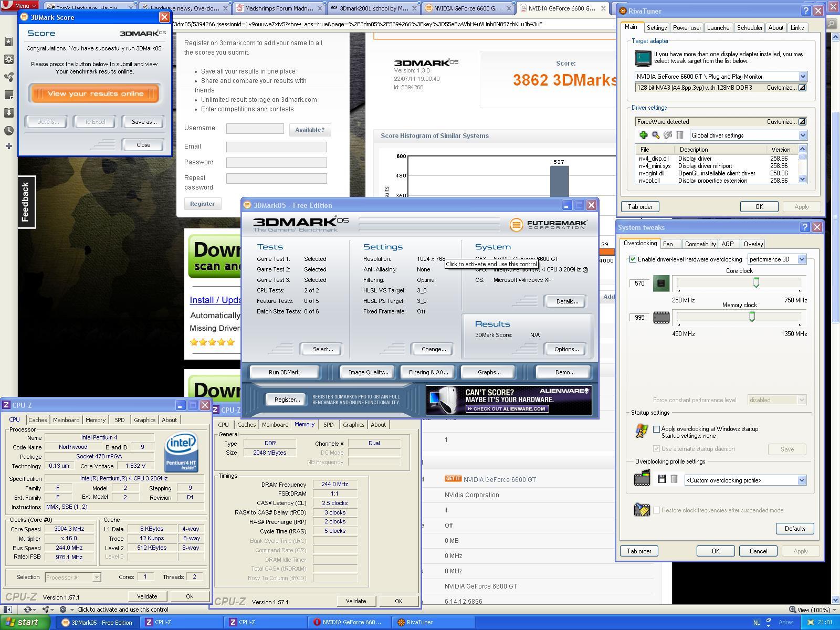This screenshot has height=630, width=840.
Task: Click the System tweaks help question mark button
Action: pyautogui.click(x=805, y=227)
